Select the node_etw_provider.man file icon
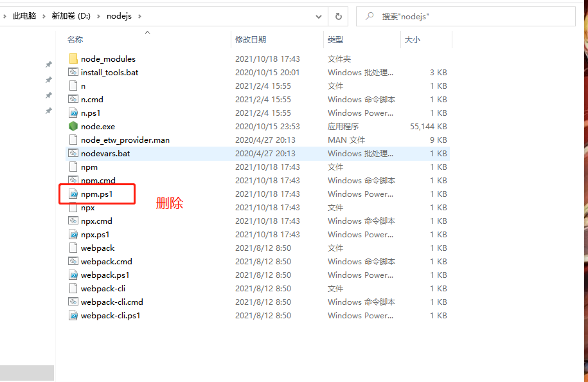Screen dimensions: 588x382 click(x=73, y=140)
